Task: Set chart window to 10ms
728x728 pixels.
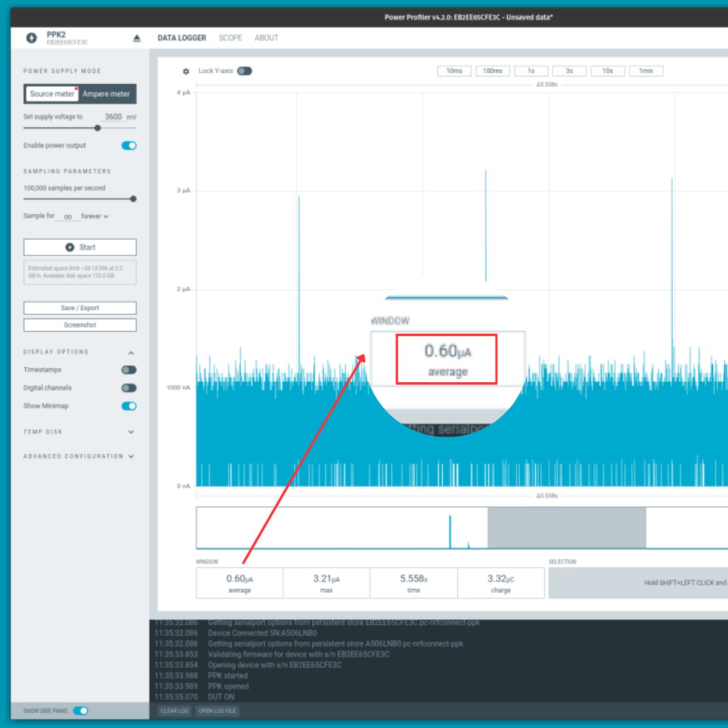Action: [454, 71]
